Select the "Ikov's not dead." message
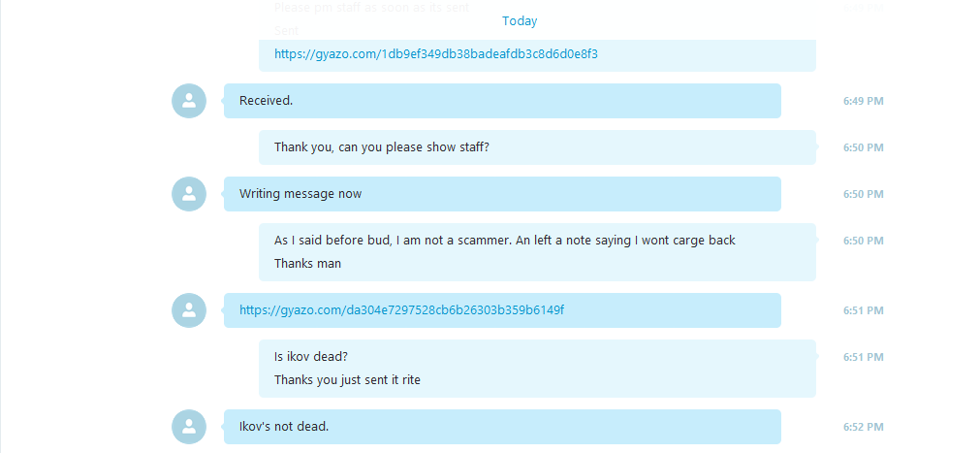 [x=502, y=427]
